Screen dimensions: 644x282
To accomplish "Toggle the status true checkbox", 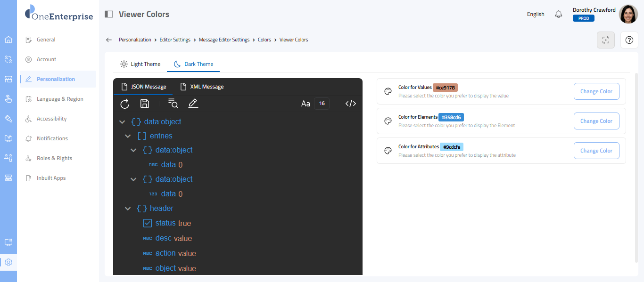I will pos(148,223).
